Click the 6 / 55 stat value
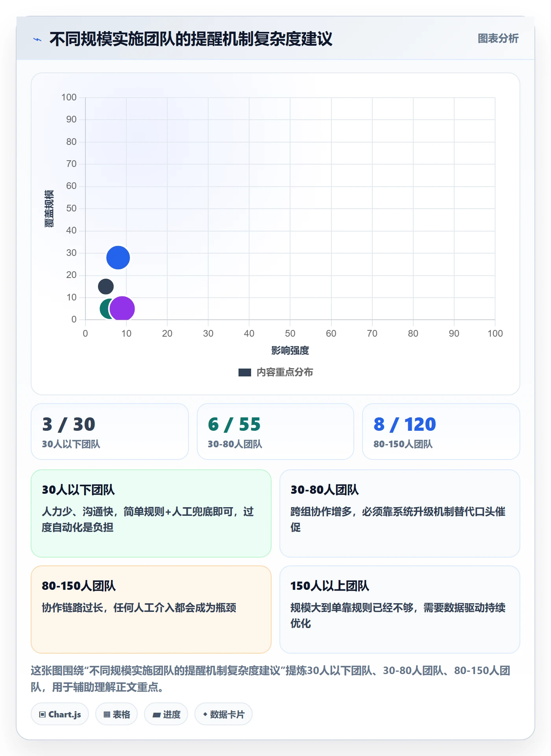The width and height of the screenshot is (551, 756). pyautogui.click(x=234, y=424)
